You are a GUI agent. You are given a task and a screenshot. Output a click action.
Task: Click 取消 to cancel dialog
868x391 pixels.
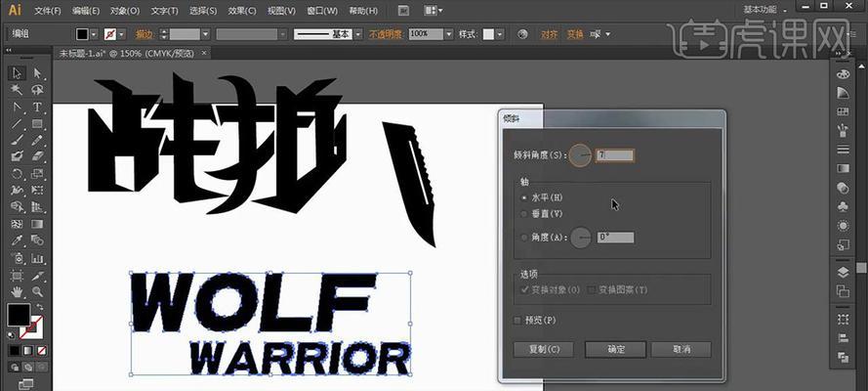tap(681, 350)
